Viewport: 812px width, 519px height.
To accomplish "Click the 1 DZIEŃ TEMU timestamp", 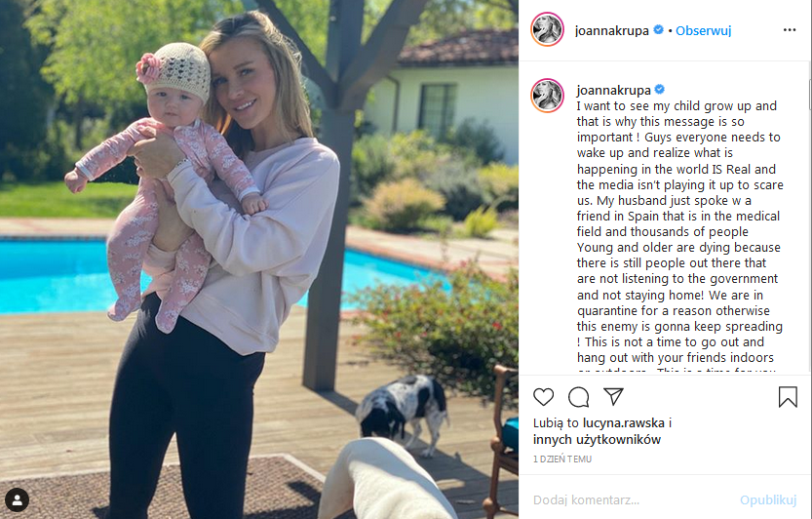I will click(562, 459).
